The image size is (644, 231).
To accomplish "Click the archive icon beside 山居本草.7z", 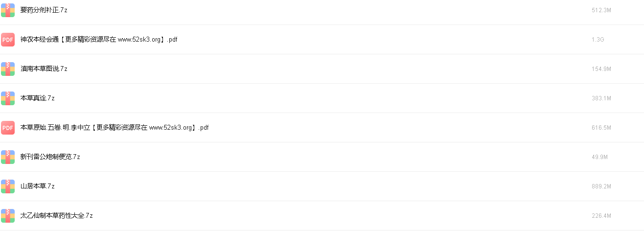I will pos(8,186).
